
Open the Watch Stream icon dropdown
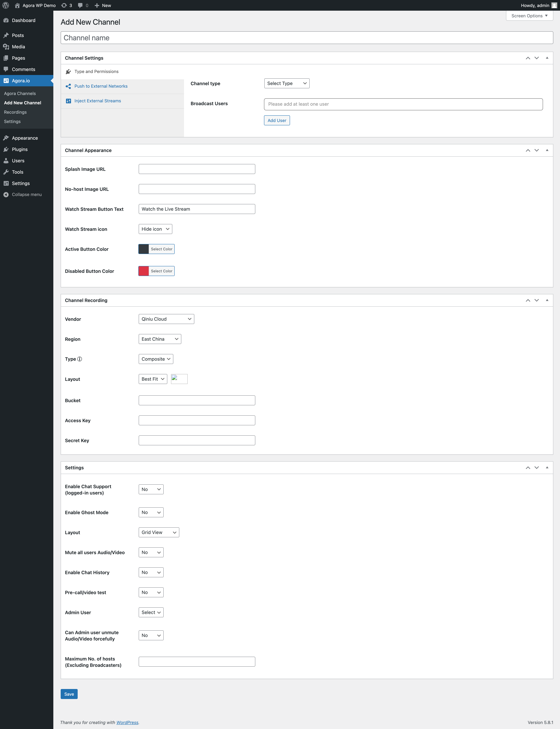click(155, 229)
